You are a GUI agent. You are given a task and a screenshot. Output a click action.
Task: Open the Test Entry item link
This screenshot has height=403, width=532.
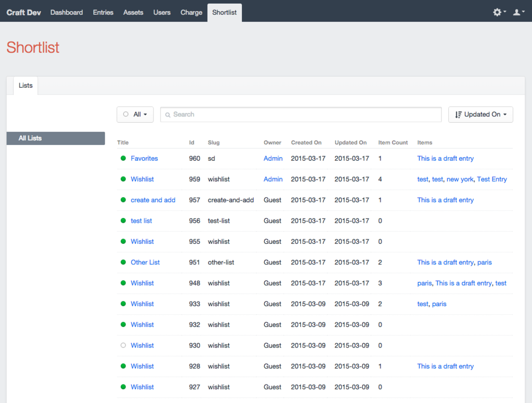492,179
